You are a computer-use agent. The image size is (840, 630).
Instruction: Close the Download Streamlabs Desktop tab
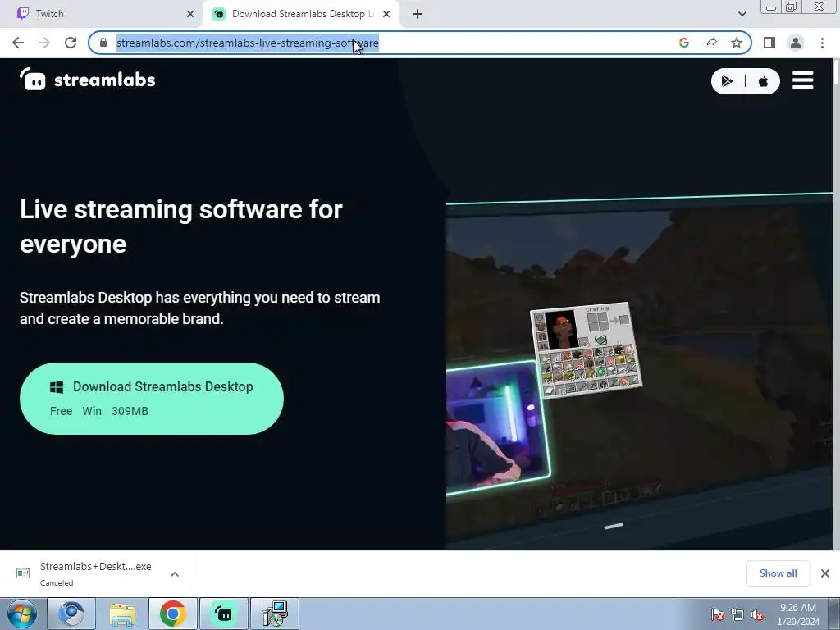(386, 15)
